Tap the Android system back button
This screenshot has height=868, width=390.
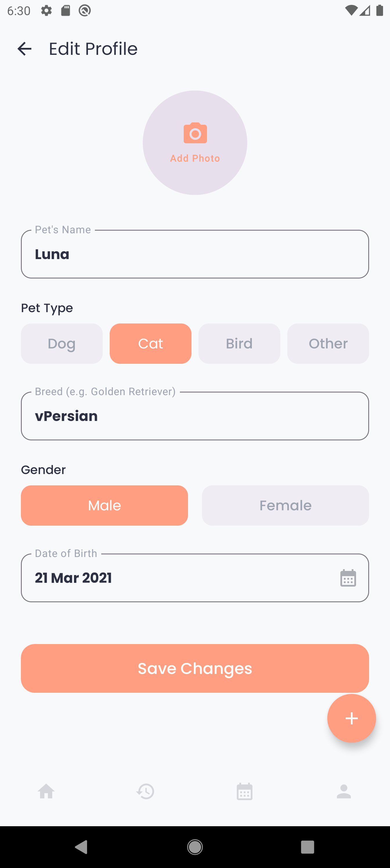pos(81,847)
